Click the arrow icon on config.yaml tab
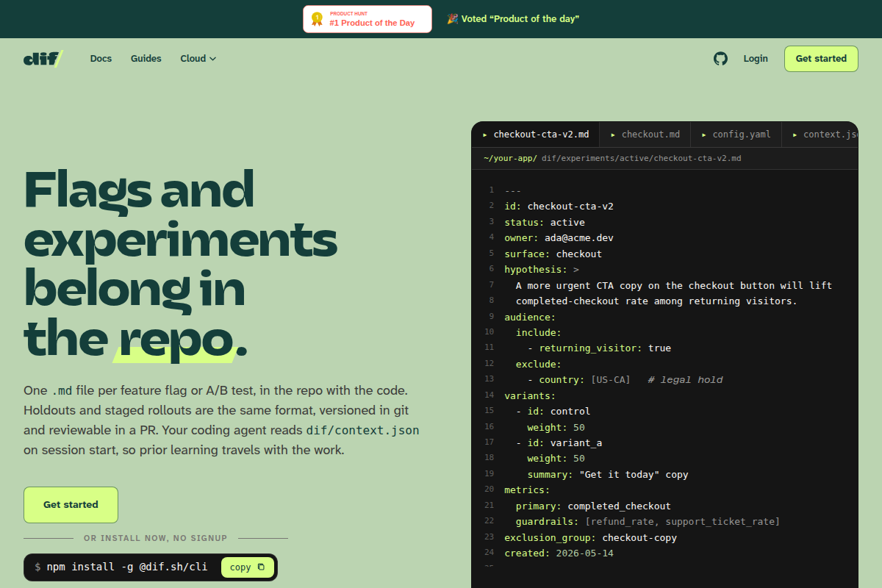Viewport: 882px width, 588px height. tap(704, 135)
